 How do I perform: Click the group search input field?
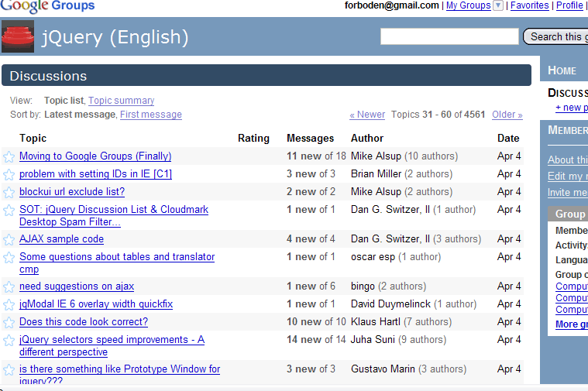449,36
